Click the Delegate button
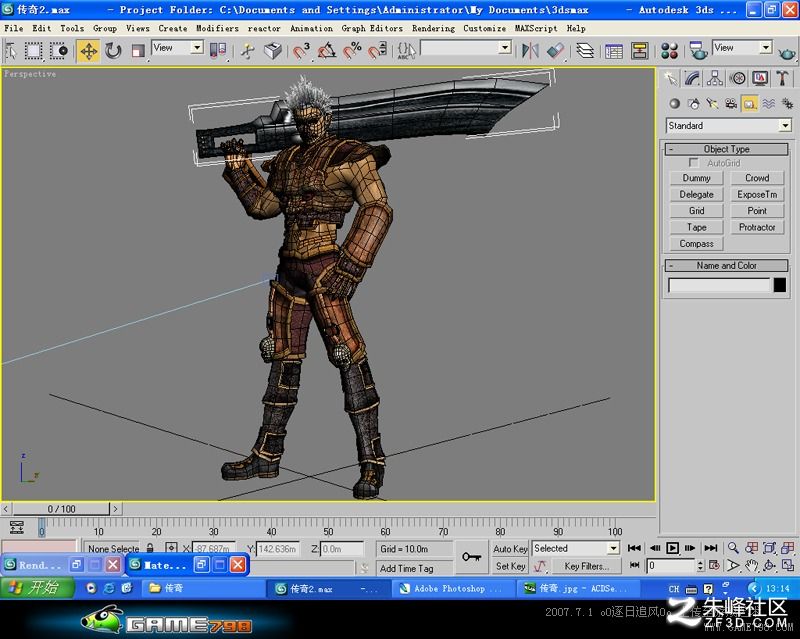The image size is (800, 639). (696, 194)
